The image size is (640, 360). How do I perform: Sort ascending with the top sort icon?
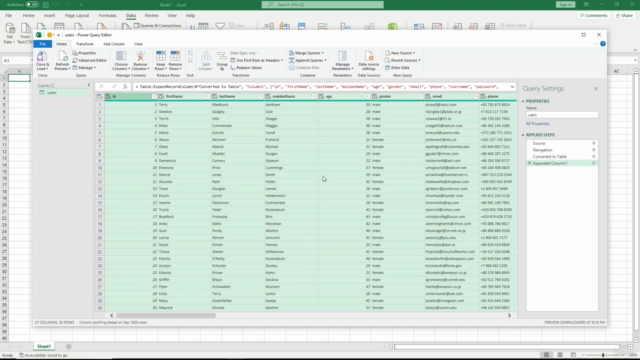pyautogui.click(x=190, y=53)
